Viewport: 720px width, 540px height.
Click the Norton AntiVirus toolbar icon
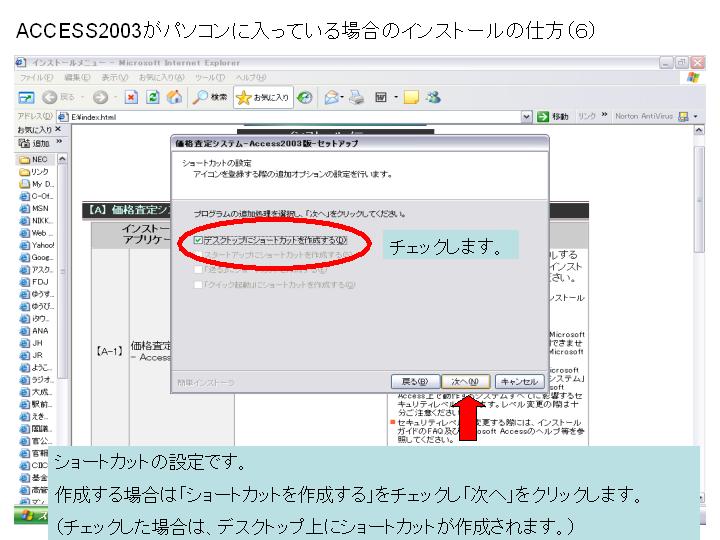[x=683, y=117]
